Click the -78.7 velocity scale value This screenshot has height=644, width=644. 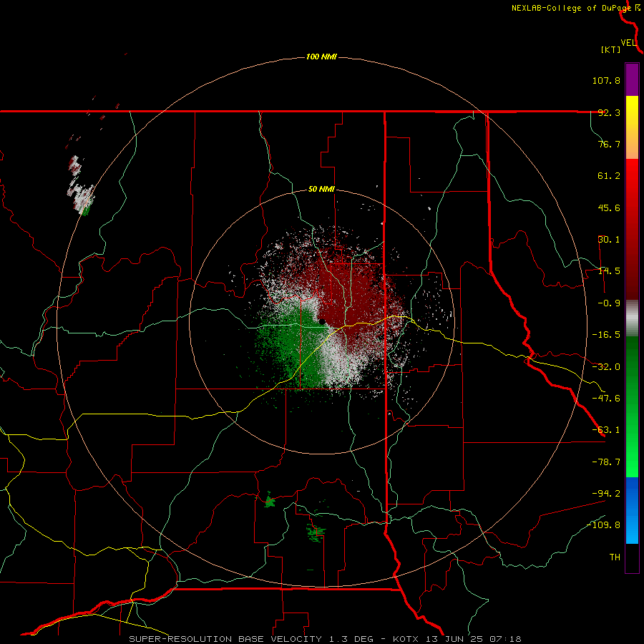(606, 462)
